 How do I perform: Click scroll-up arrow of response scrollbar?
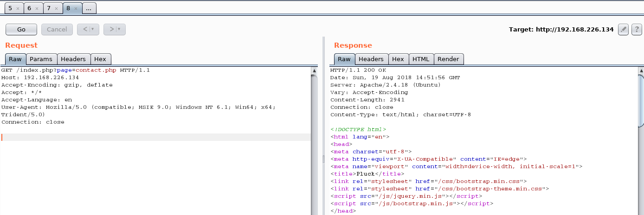pos(641,70)
